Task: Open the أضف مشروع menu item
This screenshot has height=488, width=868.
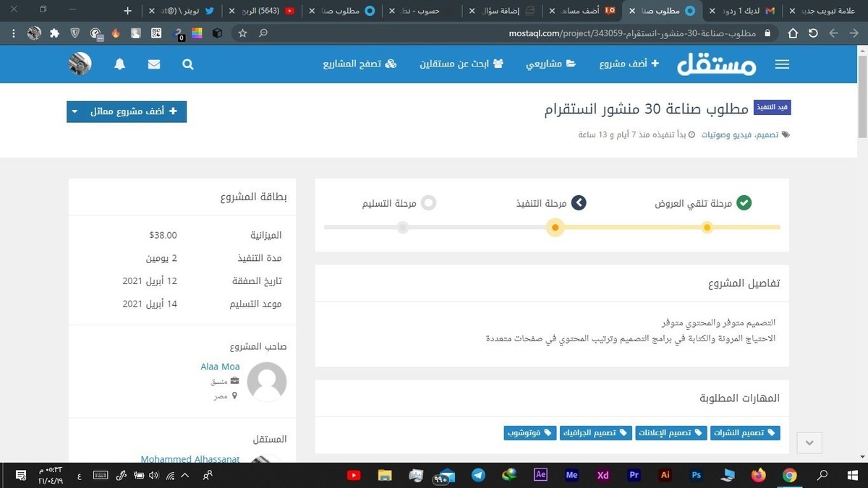Action: click(x=629, y=64)
